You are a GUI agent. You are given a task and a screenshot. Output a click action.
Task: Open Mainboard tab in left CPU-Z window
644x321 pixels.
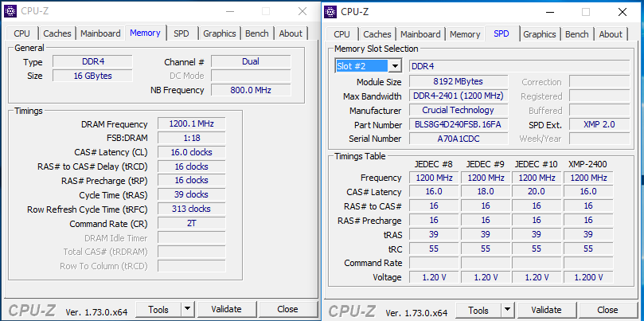(100, 33)
